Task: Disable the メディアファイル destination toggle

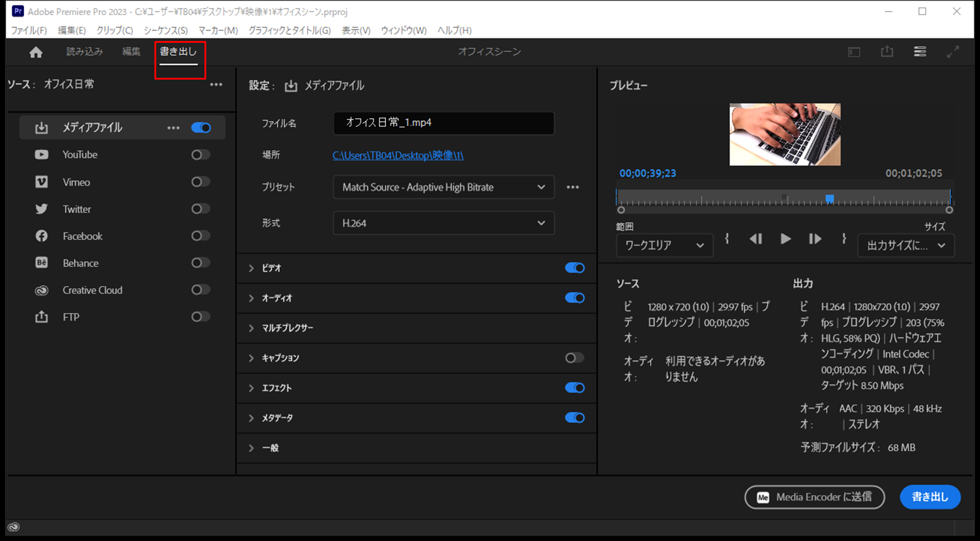Action: coord(201,128)
